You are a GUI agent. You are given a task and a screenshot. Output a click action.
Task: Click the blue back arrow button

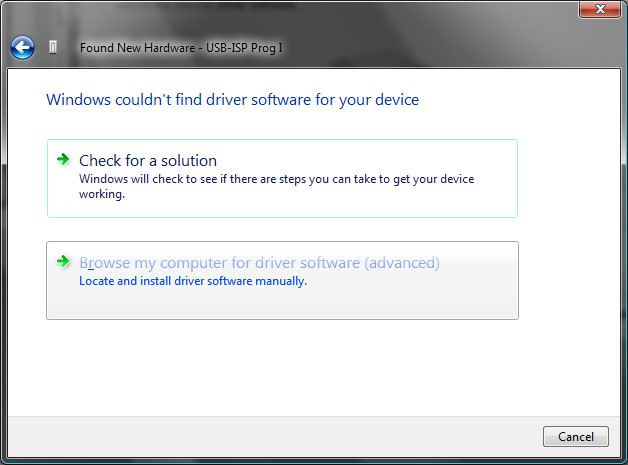tap(22, 48)
